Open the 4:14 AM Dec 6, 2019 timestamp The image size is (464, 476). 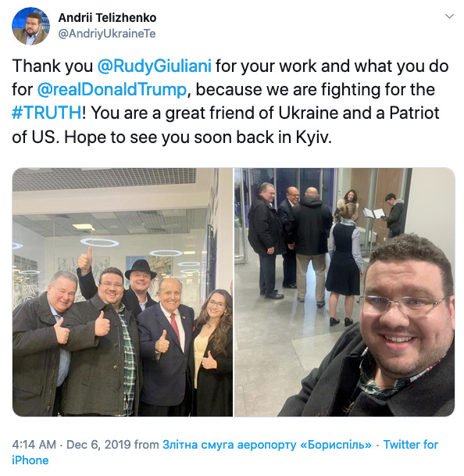[x=71, y=445]
